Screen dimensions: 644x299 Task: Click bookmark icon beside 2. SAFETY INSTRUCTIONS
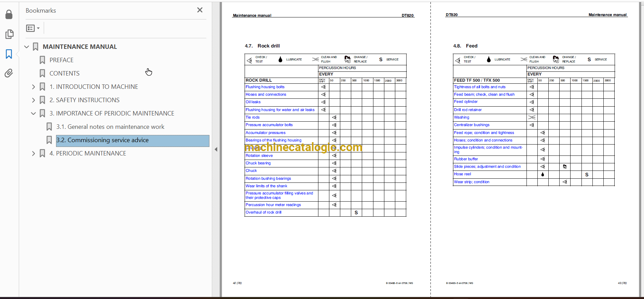click(42, 100)
